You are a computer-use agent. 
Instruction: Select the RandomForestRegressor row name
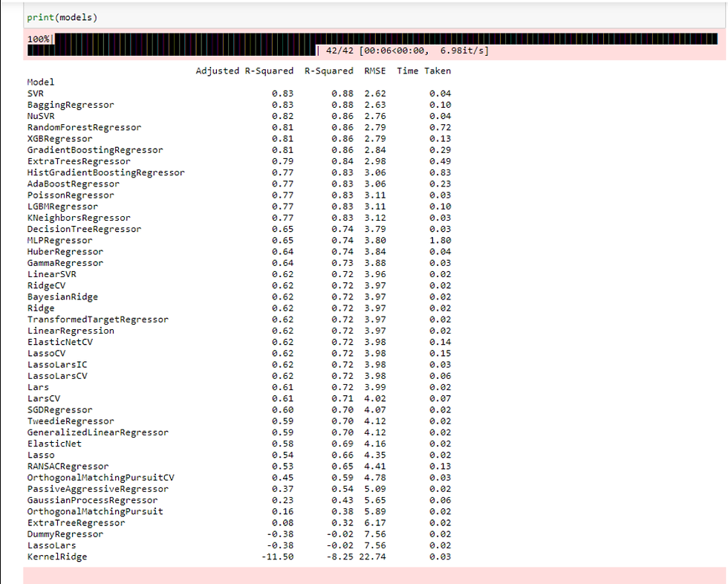[84, 127]
